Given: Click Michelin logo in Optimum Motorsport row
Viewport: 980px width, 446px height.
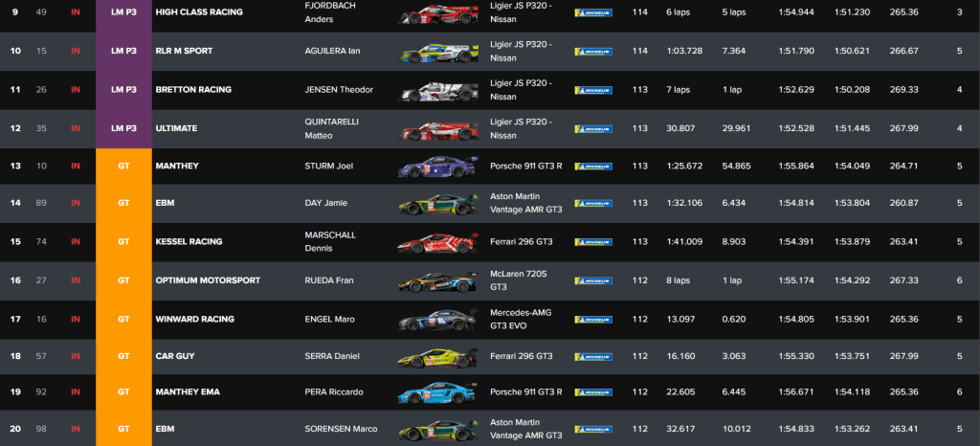Looking at the screenshot, I should coord(593,281).
